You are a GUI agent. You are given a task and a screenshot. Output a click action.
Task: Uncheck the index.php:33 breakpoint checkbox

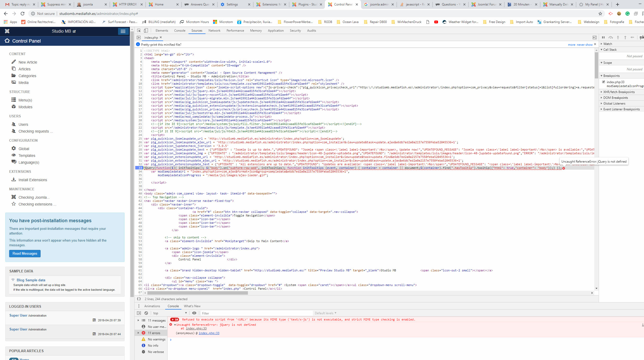coord(604,82)
